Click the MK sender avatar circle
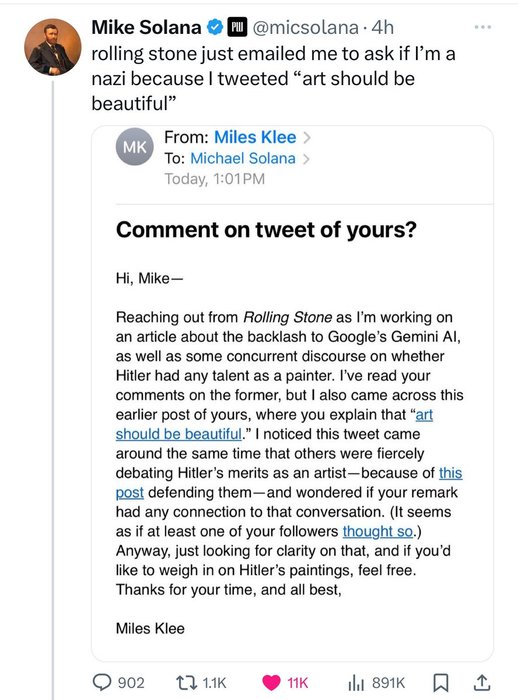 coord(134,146)
